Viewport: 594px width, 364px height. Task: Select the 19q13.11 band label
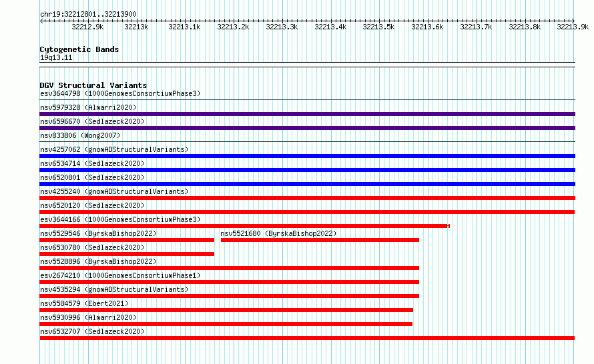tap(56, 58)
